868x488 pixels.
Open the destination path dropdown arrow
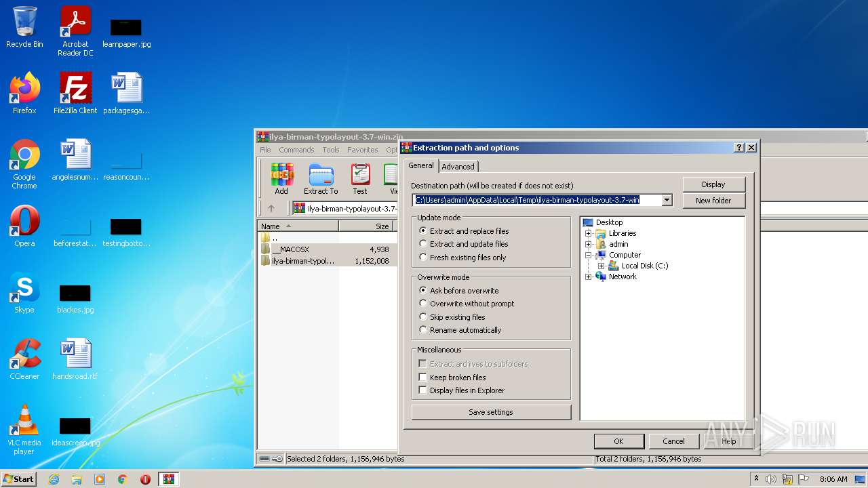click(x=667, y=200)
